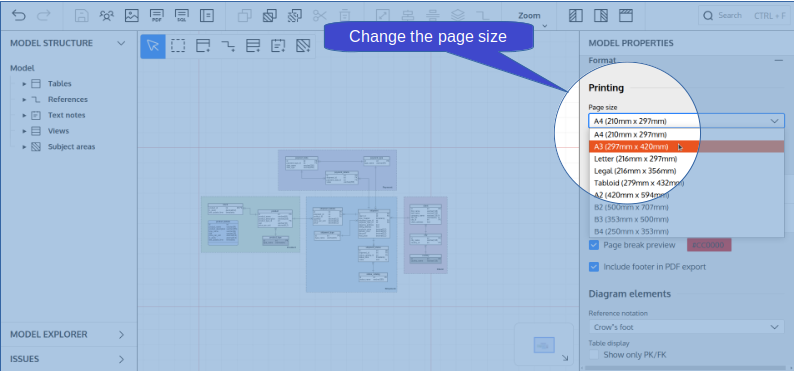Viewport: 794px width, 371px height.
Task: Choose the add subject area tool
Action: [303, 46]
